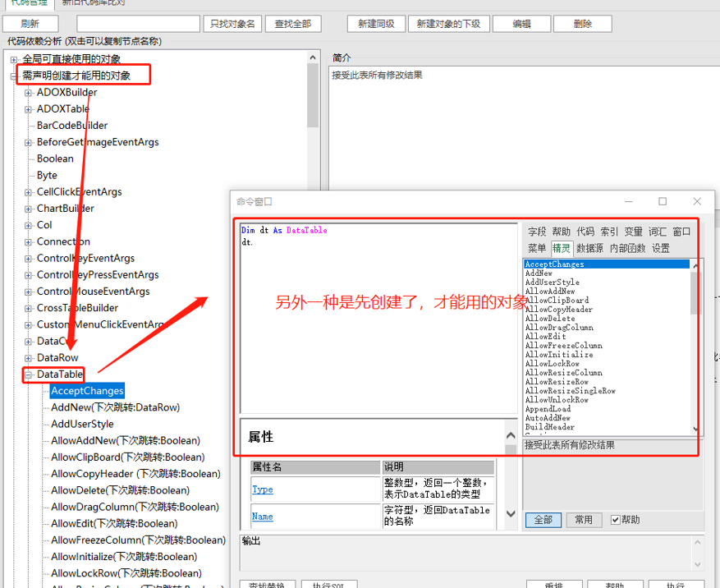
Task: Minimize the 命令窗口 window
Action: pos(629,202)
